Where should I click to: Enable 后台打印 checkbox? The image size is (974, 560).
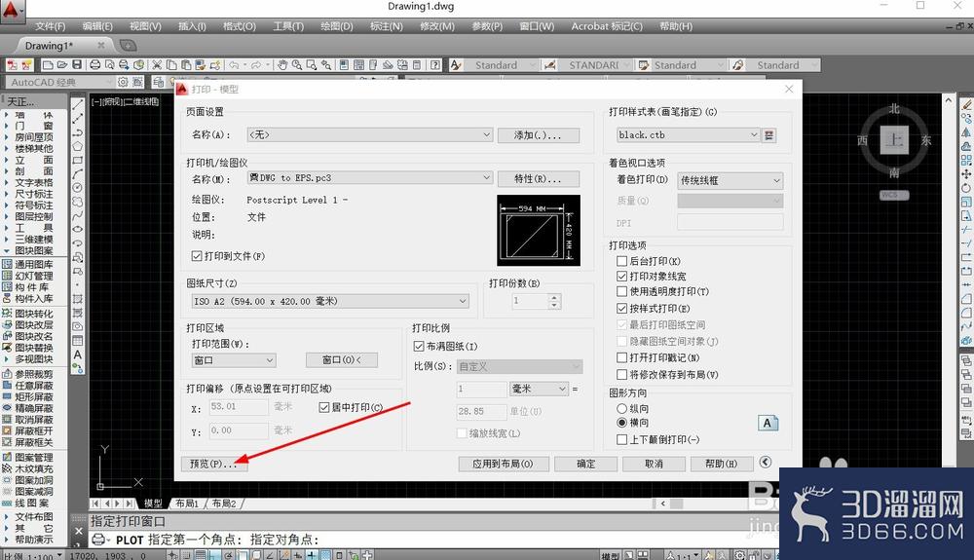point(621,261)
